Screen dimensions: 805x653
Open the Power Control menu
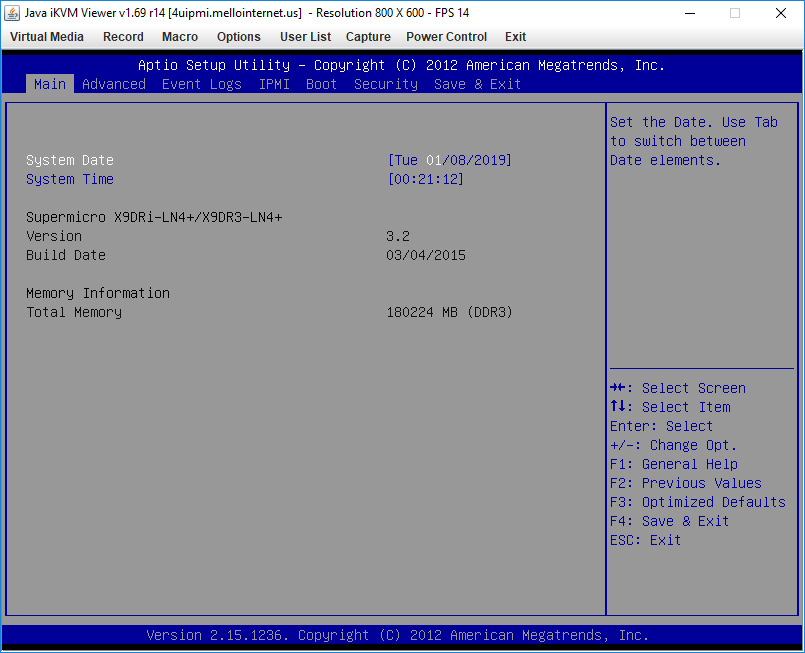[x=447, y=37]
